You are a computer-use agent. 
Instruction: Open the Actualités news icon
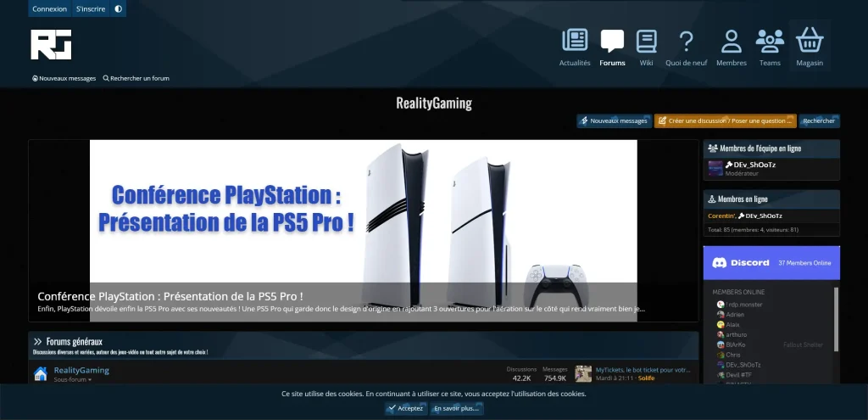[x=575, y=41]
